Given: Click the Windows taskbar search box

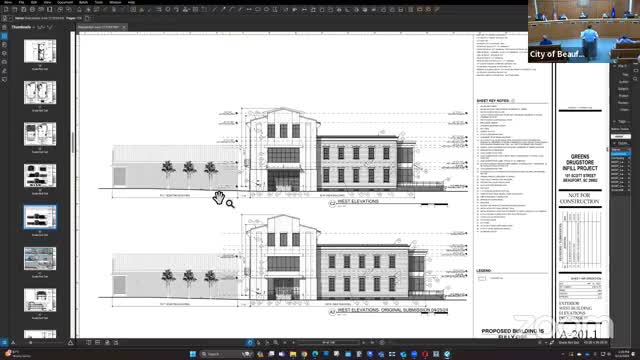Looking at the screenshot, I should 227,354.
